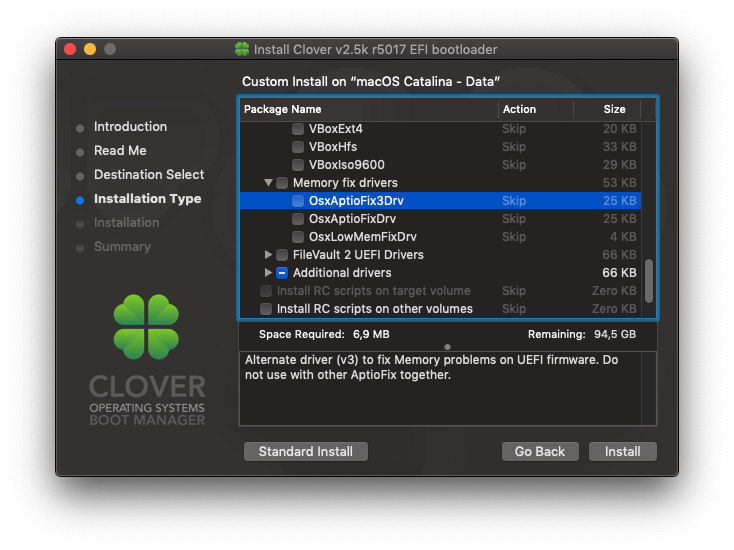The width and height of the screenshot is (734, 550).
Task: Click the Install button
Action: (x=623, y=451)
